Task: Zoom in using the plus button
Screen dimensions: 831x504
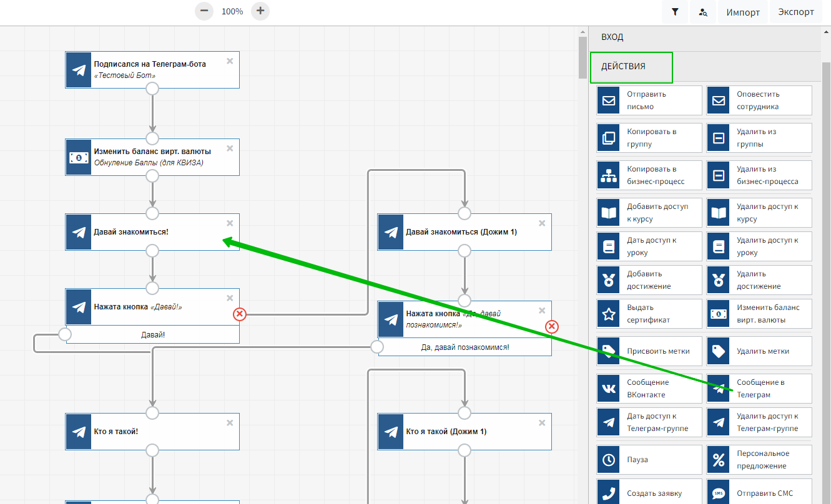Action: (260, 11)
